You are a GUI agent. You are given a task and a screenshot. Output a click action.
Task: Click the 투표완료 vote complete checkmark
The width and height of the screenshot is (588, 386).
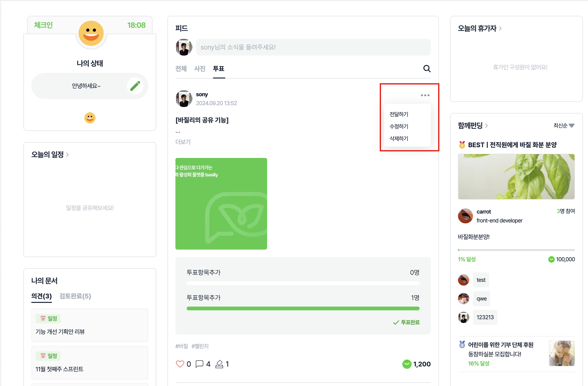click(x=406, y=322)
